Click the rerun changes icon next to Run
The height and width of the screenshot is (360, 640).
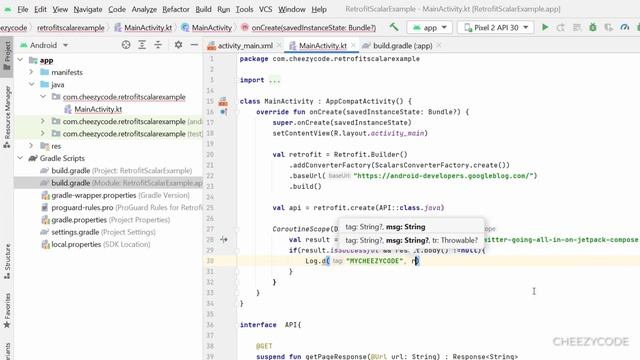coord(561,27)
